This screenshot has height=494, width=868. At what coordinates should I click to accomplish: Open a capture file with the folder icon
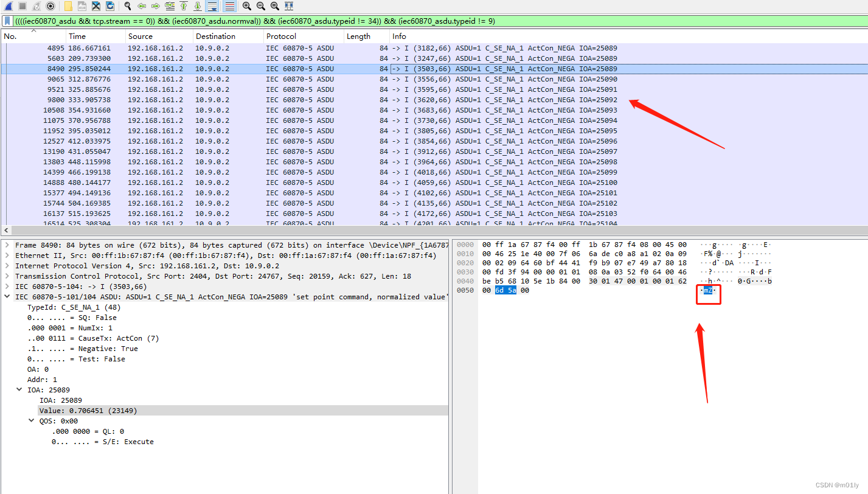(68, 6)
